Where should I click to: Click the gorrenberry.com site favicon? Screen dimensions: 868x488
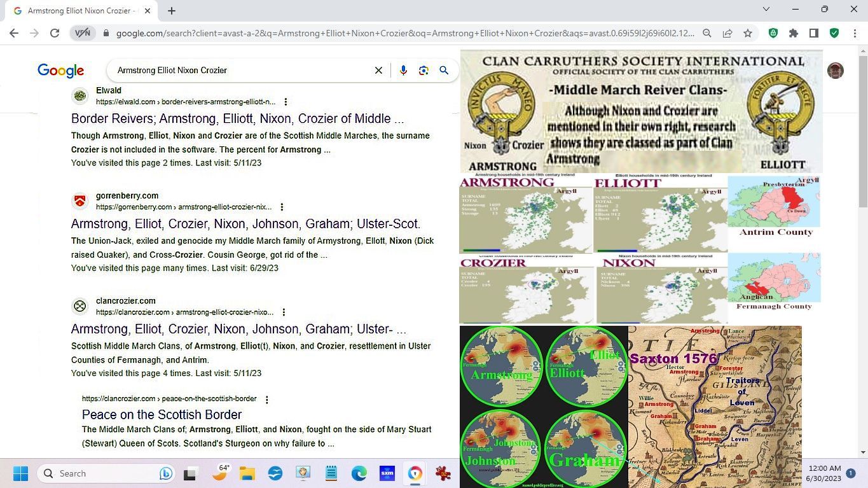(79, 201)
